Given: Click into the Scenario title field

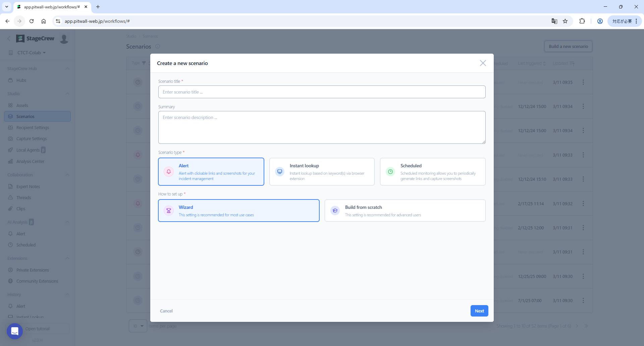Looking at the screenshot, I should coord(322,92).
